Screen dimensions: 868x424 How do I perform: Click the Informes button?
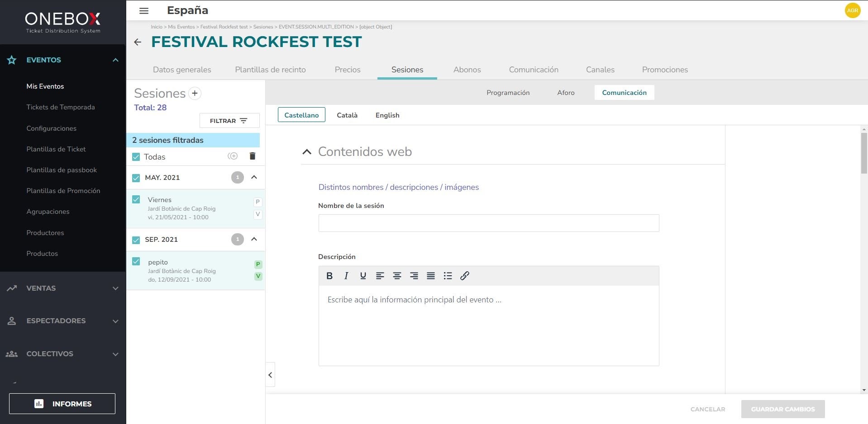point(62,404)
